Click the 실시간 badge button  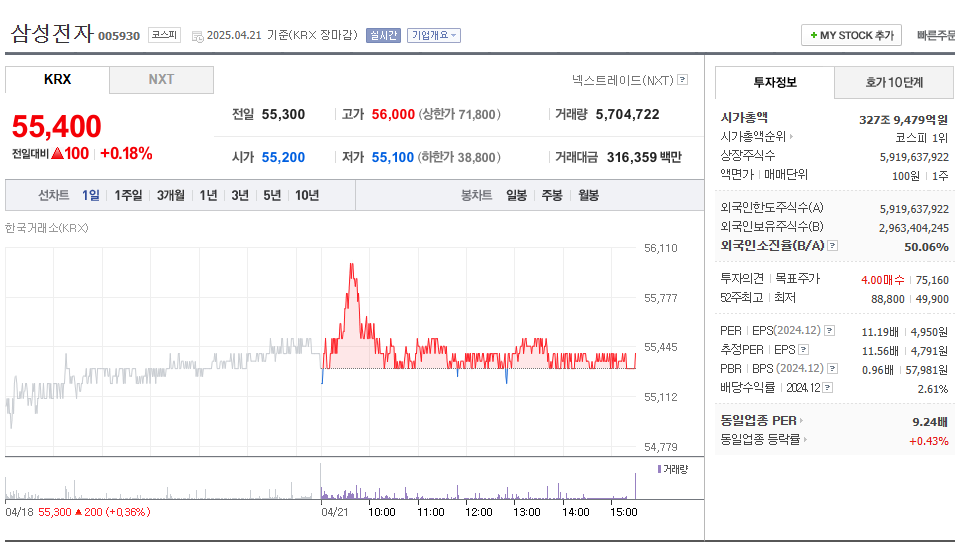click(x=383, y=35)
